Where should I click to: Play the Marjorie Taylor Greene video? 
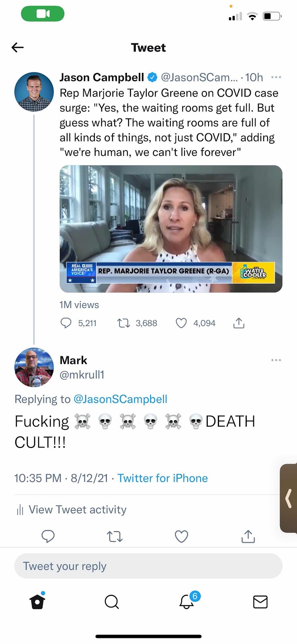(171, 229)
